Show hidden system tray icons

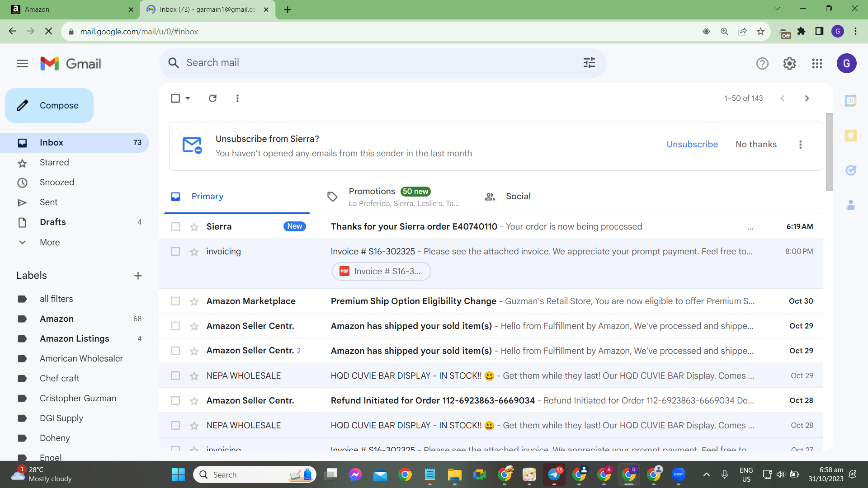(x=706, y=474)
